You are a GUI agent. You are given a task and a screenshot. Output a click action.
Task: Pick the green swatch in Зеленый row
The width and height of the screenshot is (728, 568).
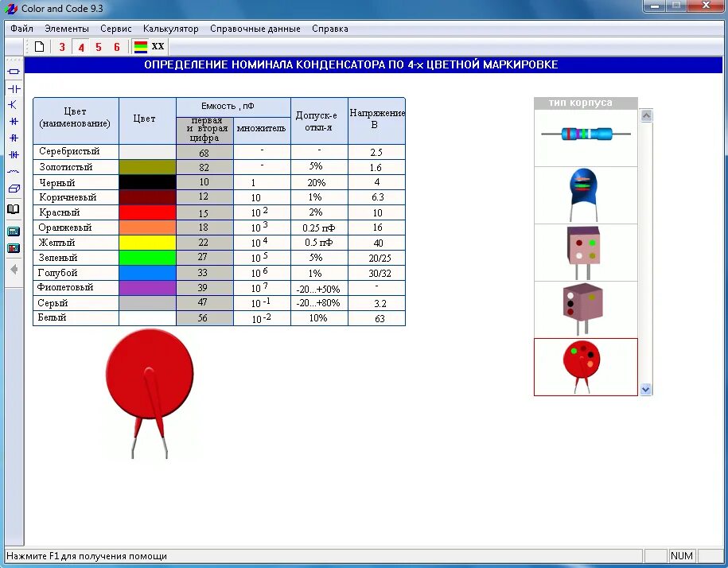click(148, 258)
